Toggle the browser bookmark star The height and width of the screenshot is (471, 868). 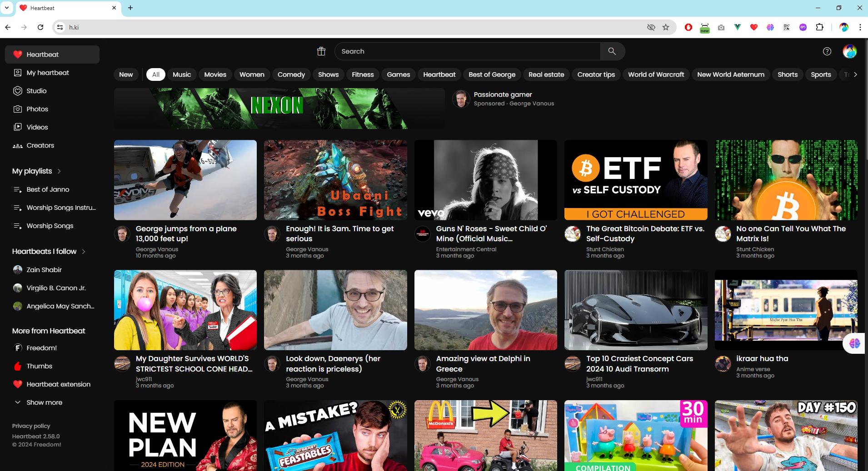[666, 27]
